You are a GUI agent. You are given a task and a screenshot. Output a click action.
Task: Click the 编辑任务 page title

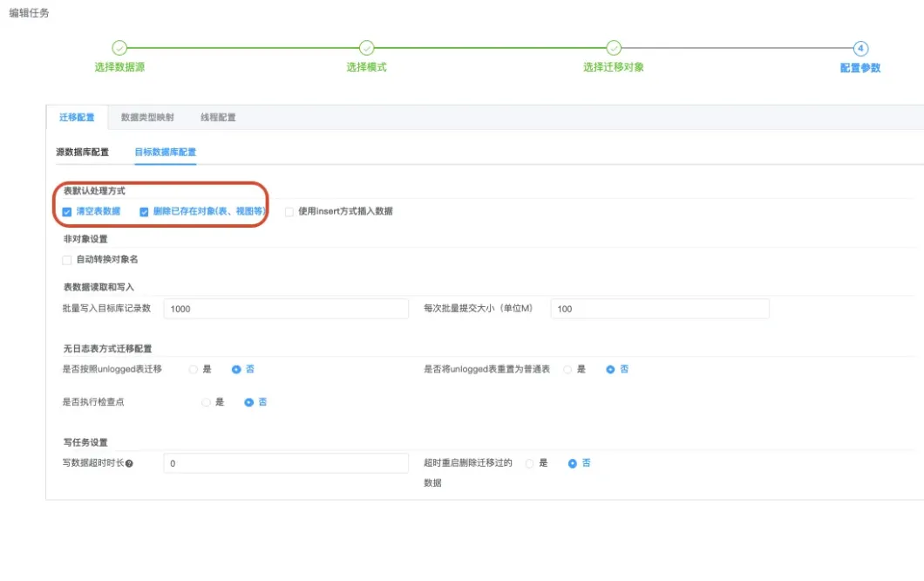(29, 13)
